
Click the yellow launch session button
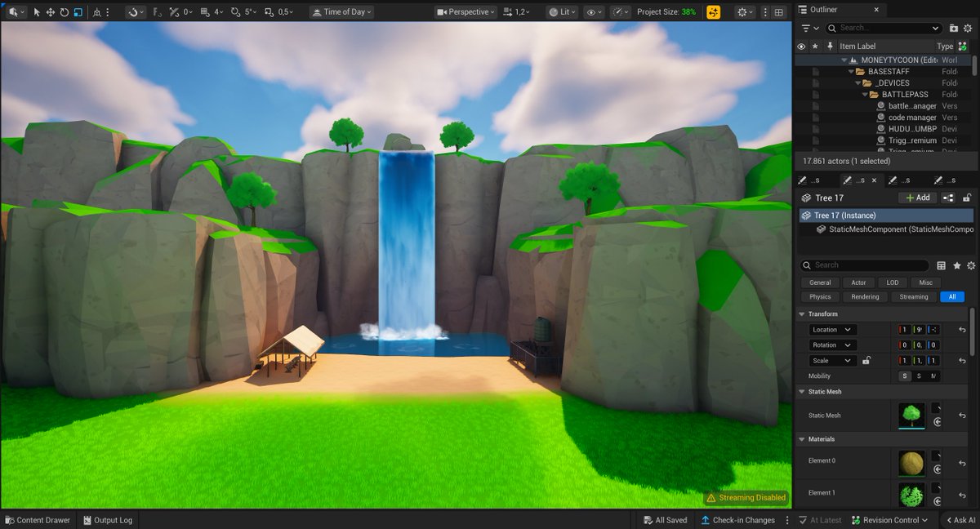point(713,12)
